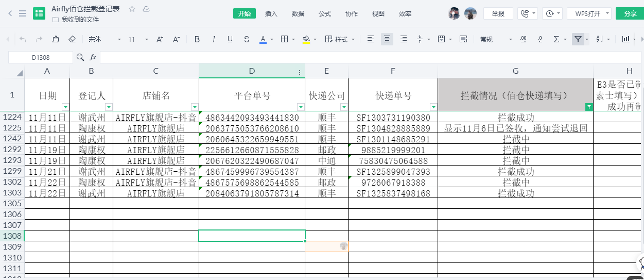Click the cloud save status icon
The width and height of the screenshot is (644, 280).
(x=147, y=9)
